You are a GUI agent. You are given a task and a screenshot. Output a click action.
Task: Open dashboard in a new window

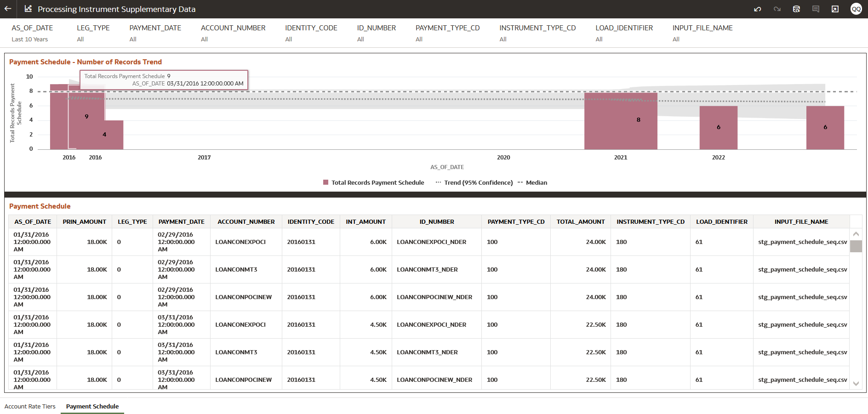(835, 9)
